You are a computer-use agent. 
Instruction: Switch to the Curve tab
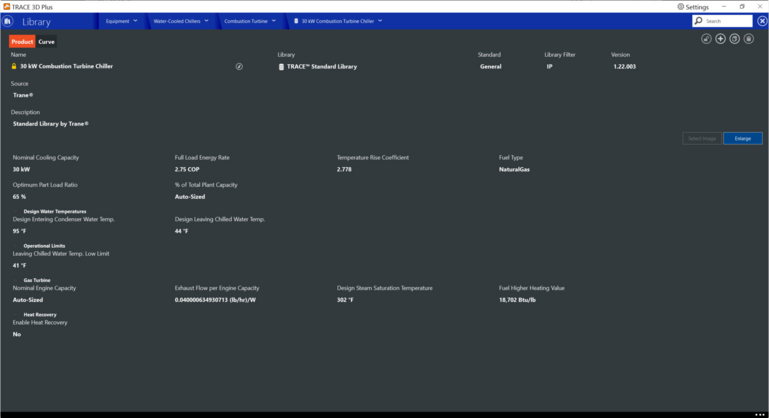[x=47, y=42]
